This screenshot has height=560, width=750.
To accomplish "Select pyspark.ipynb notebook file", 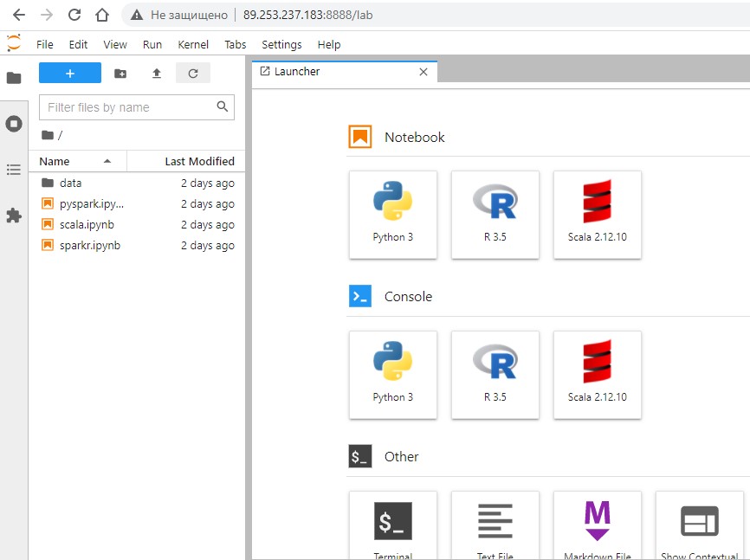I will point(138,203).
